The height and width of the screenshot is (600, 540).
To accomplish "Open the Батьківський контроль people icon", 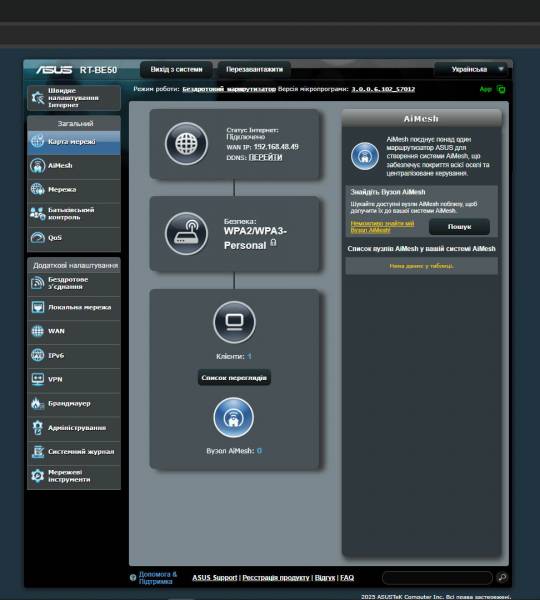I will [37, 214].
